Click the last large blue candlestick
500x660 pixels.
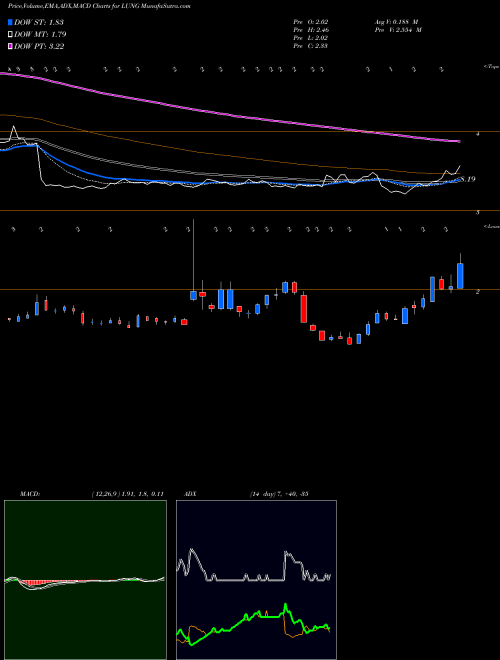[460, 276]
